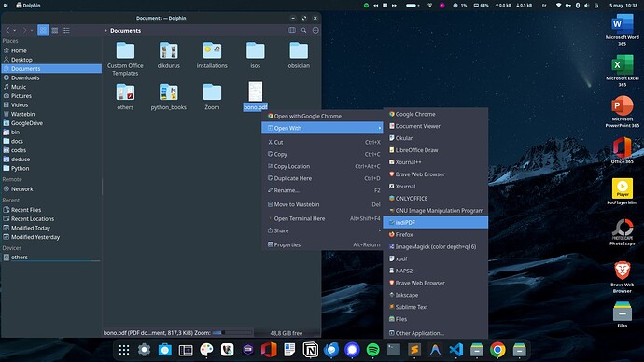
Task: Open GoogleDrive in Places sidebar
Action: click(51, 123)
